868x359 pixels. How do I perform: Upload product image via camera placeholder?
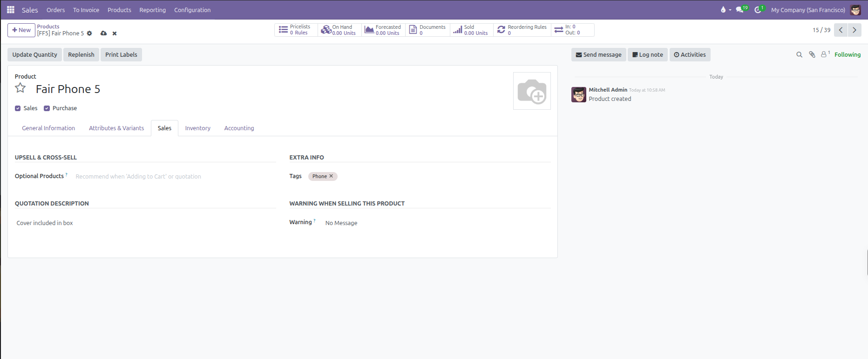tap(532, 91)
